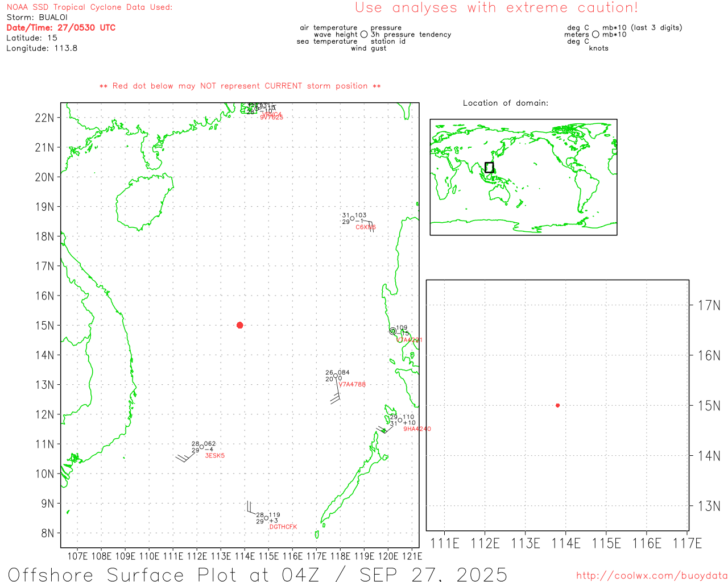Click the C6XN6 station circle marker
The width and height of the screenshot is (728, 582).
(x=352, y=218)
